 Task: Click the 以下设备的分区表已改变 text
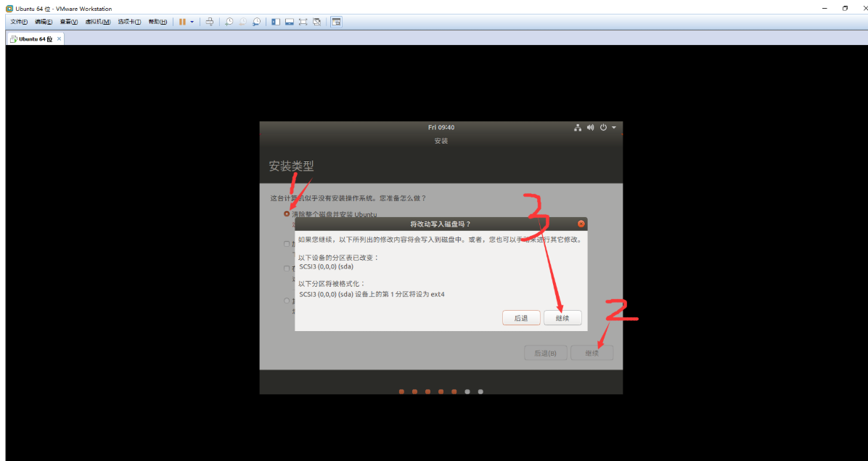[x=339, y=257]
